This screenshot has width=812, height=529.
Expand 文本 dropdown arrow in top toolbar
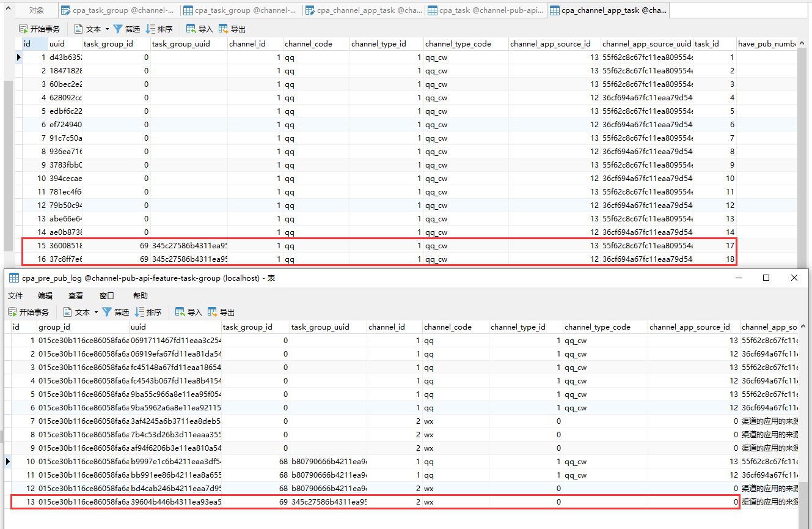point(107,29)
